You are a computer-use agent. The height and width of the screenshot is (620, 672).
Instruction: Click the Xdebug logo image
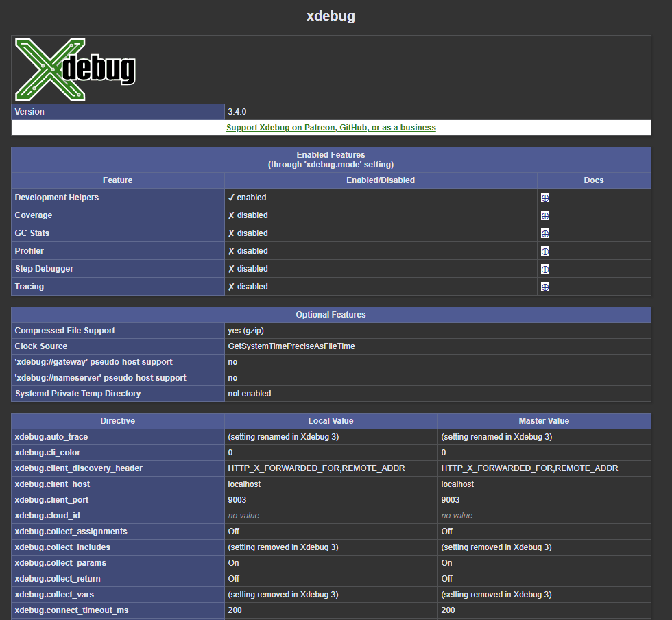(75, 70)
